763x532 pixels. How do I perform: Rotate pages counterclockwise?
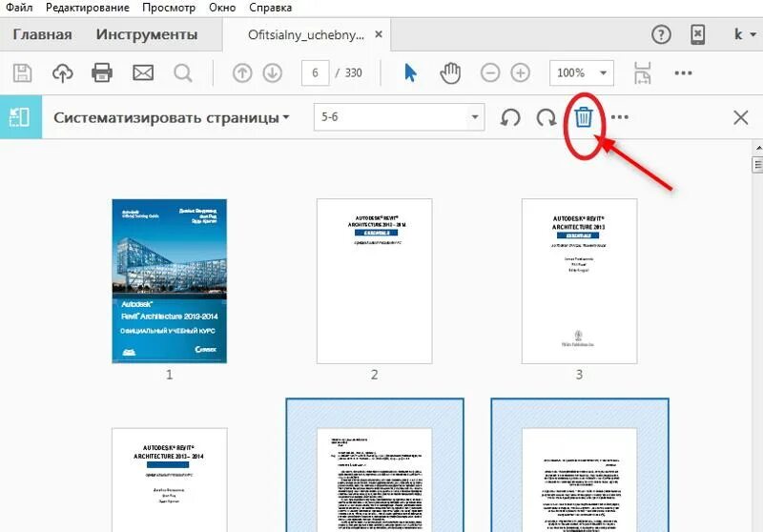pyautogui.click(x=510, y=117)
